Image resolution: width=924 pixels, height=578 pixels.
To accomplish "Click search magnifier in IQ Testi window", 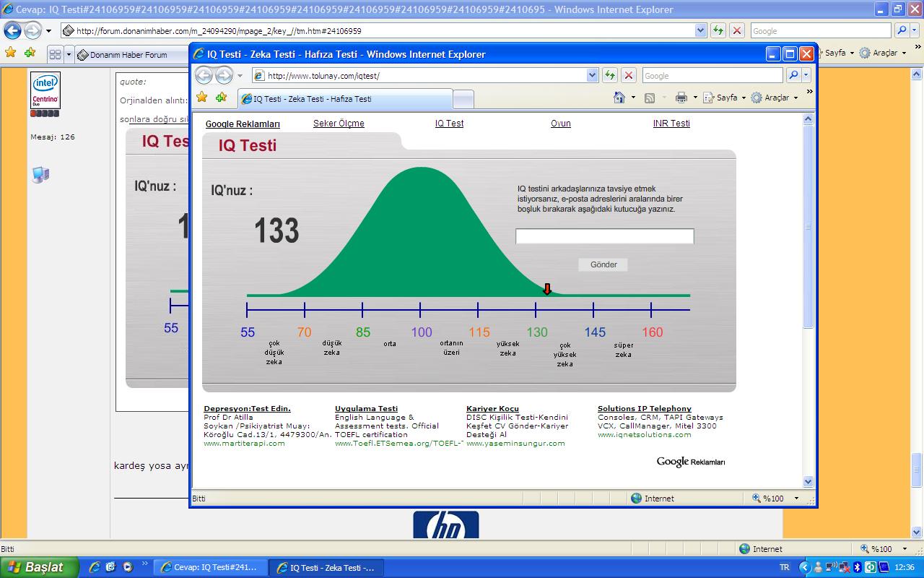I will (793, 75).
